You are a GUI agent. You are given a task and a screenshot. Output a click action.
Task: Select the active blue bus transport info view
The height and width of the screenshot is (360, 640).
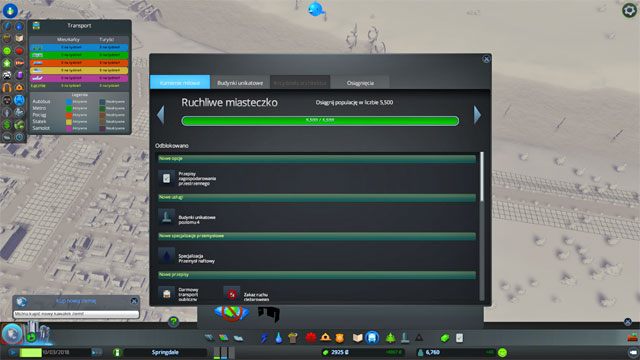tap(19, 100)
